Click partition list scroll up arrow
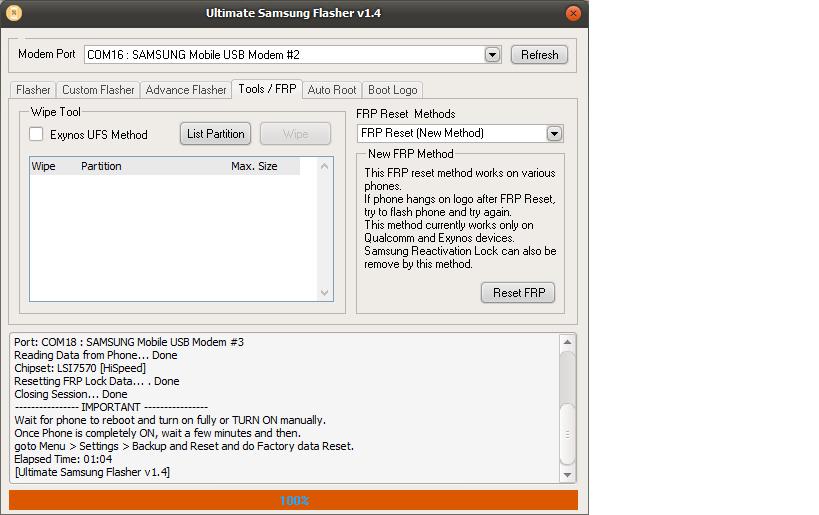819x515 pixels. 324,166
